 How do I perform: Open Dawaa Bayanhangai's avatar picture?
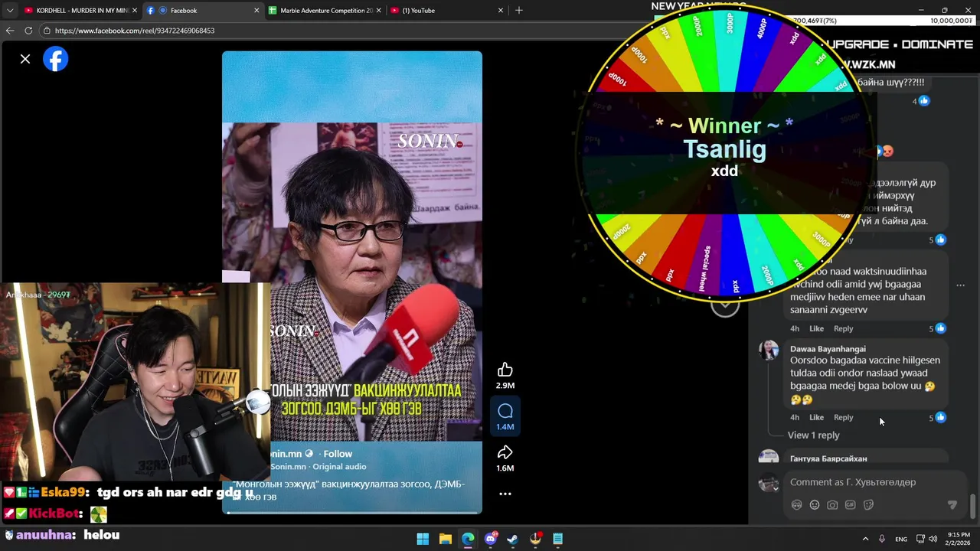coord(769,350)
